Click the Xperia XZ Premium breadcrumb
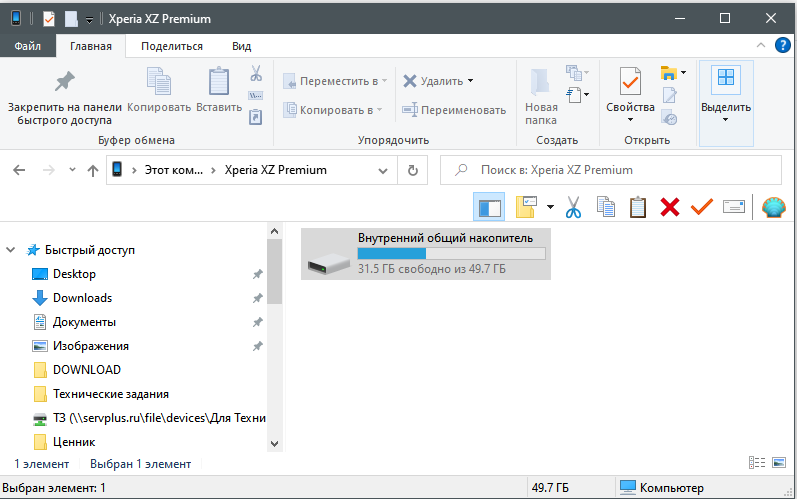The image size is (797, 499). [x=275, y=170]
